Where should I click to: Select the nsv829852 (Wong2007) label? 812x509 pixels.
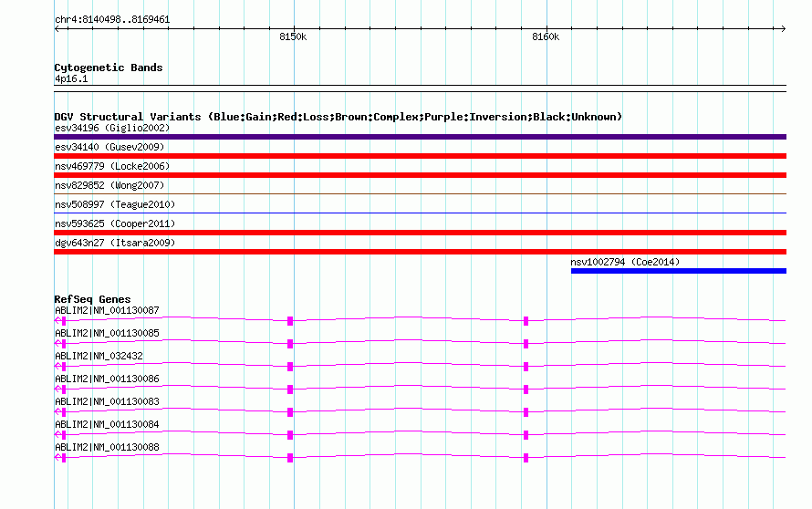[109, 185]
